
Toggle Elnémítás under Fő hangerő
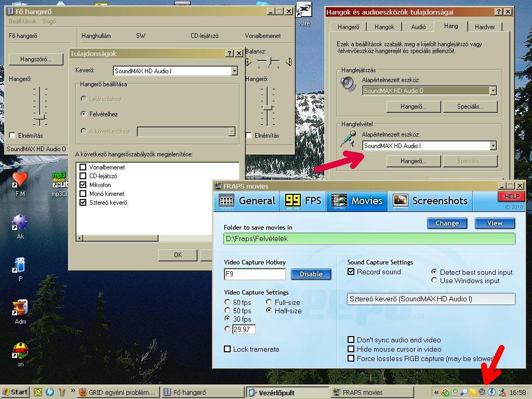[x=12, y=136]
